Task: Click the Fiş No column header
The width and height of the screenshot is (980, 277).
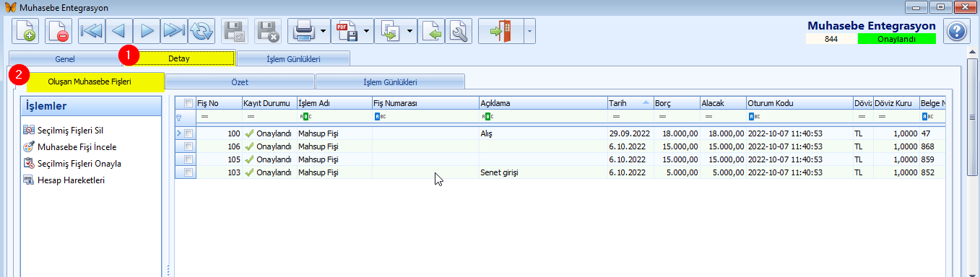Action: click(x=218, y=103)
